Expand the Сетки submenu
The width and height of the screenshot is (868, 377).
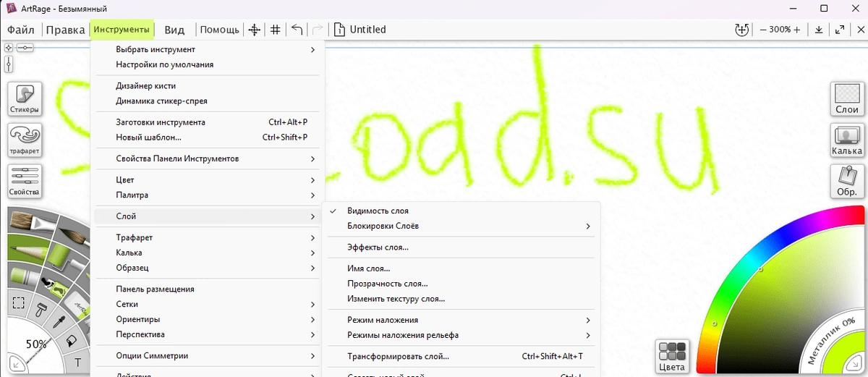207,305
